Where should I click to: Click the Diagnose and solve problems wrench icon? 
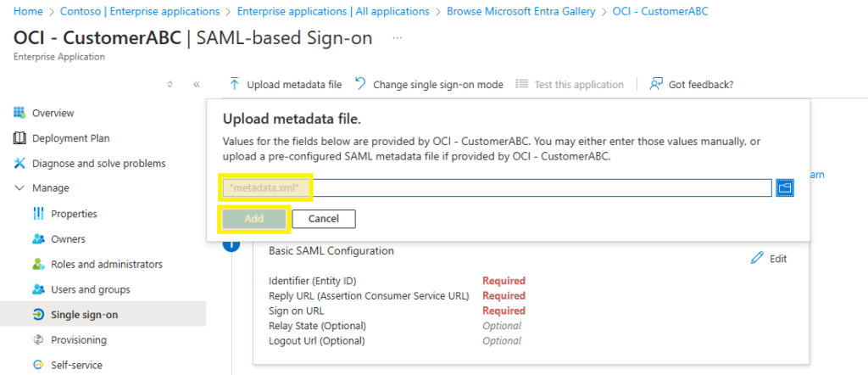tap(19, 164)
